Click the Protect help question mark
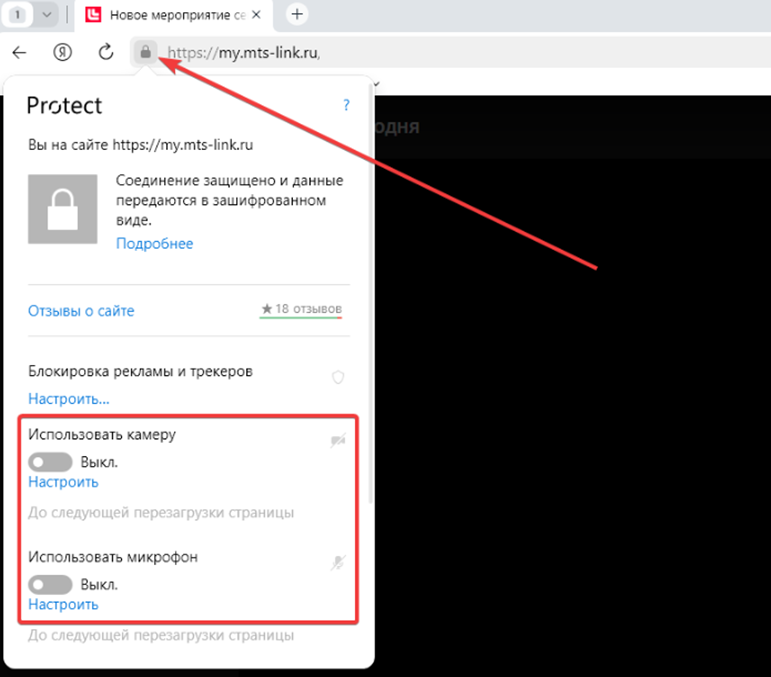 (346, 105)
